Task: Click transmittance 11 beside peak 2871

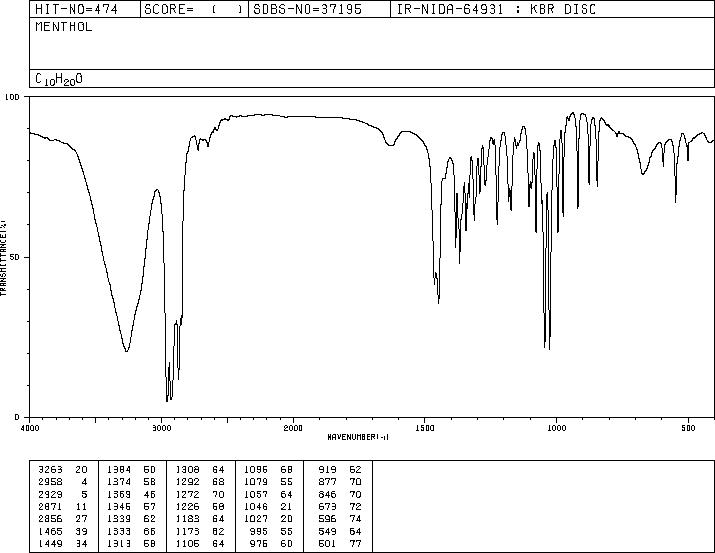Action: coord(81,506)
